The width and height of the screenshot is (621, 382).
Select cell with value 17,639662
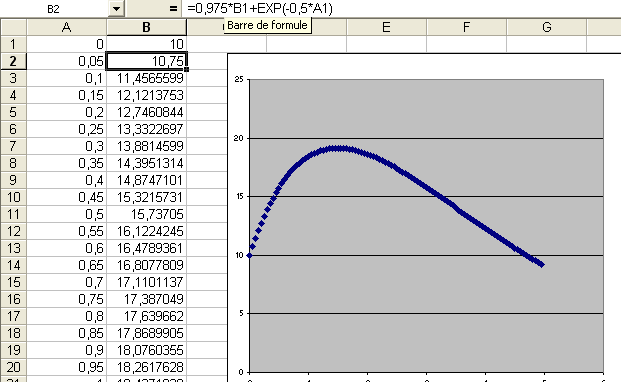(147, 316)
